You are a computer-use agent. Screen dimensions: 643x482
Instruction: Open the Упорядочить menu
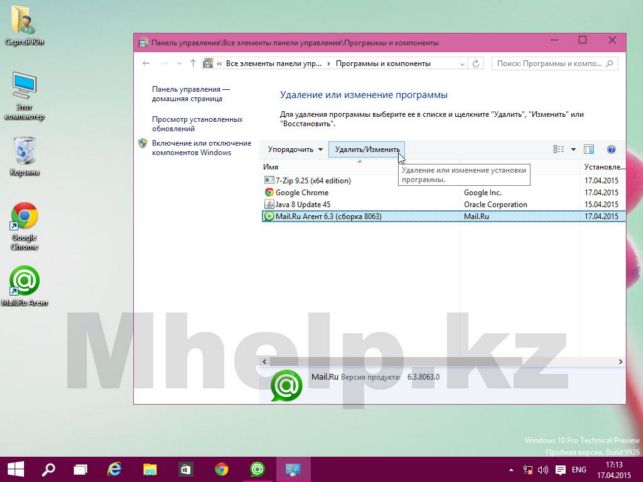click(295, 149)
